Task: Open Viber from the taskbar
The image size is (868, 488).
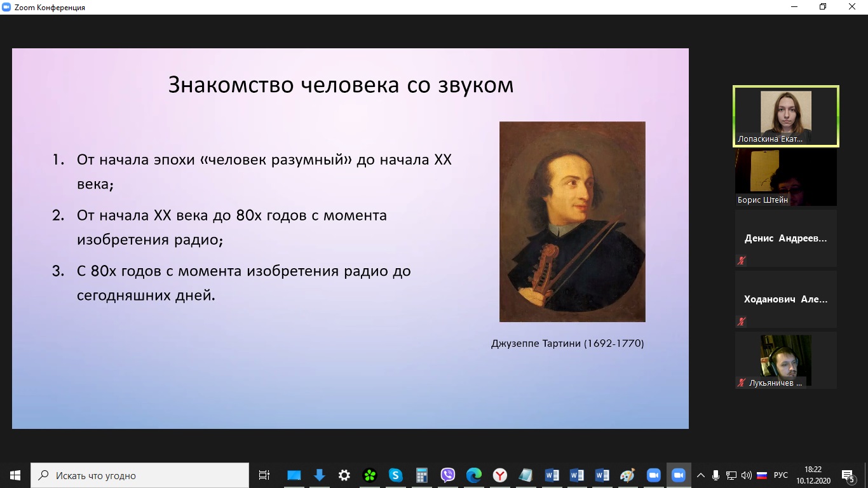Action: pos(448,475)
